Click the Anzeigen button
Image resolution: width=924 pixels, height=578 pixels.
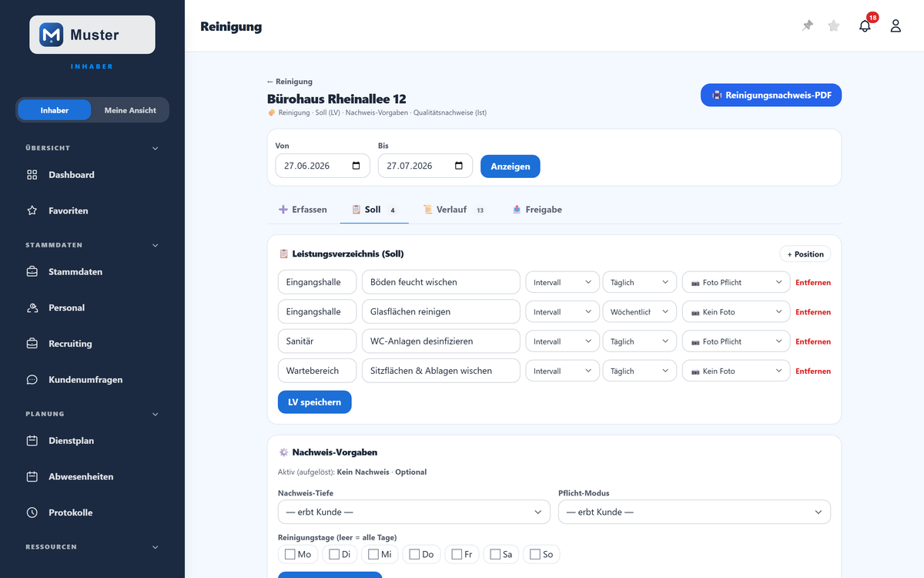tap(511, 166)
